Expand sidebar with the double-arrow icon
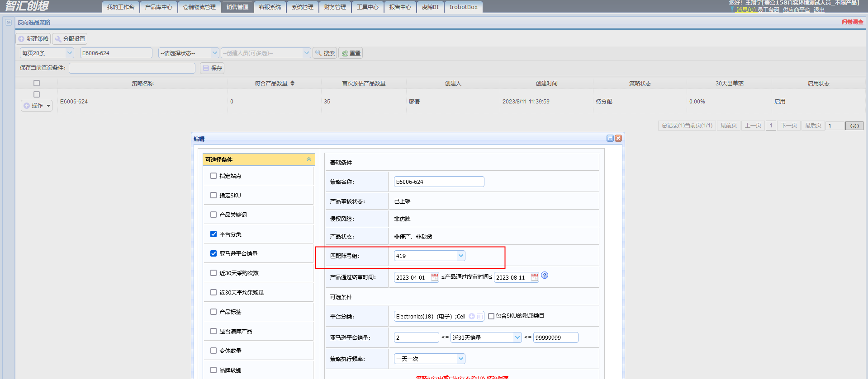 click(8, 22)
